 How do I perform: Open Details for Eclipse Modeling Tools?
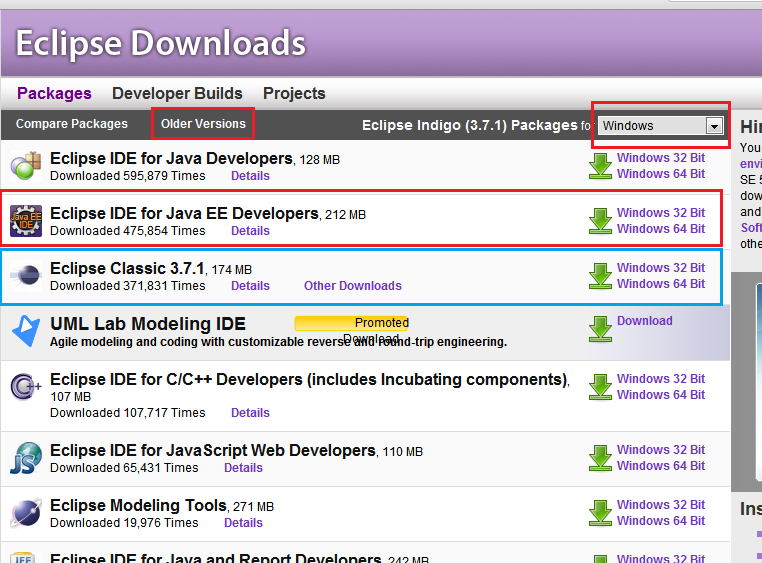pyautogui.click(x=243, y=523)
